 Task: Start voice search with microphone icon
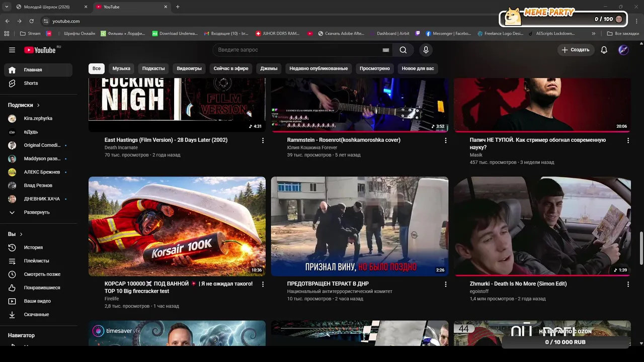(x=426, y=50)
